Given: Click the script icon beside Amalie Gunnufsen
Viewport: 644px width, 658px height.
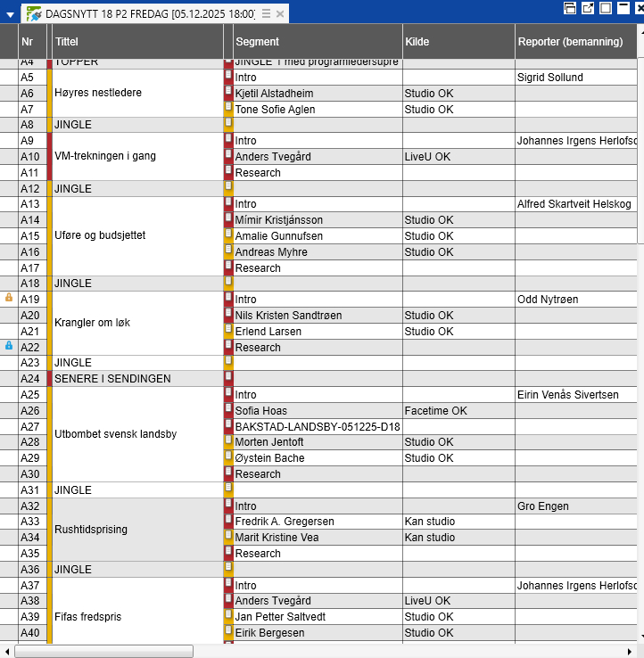Looking at the screenshot, I should click(228, 235).
